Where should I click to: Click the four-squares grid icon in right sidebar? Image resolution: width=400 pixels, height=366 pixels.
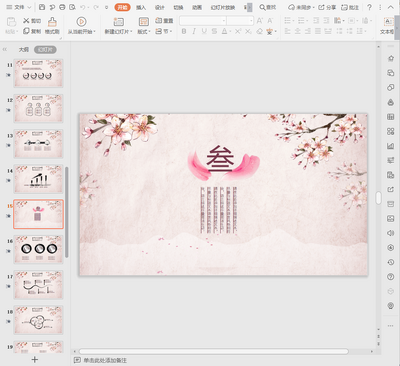391,131
